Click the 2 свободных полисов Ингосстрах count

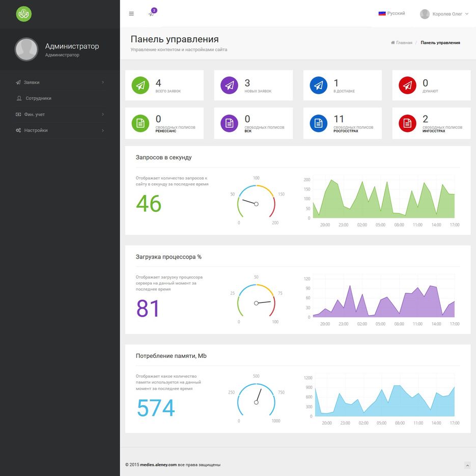425,119
